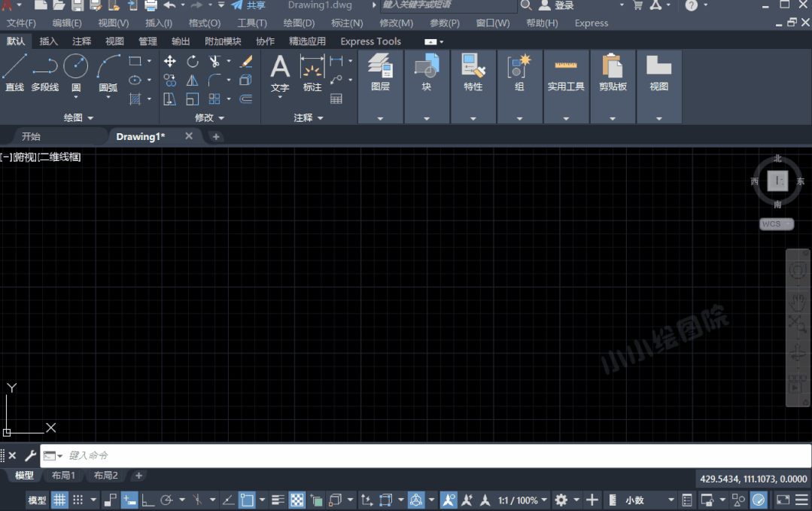Click the Trim scissors icon

click(x=214, y=61)
